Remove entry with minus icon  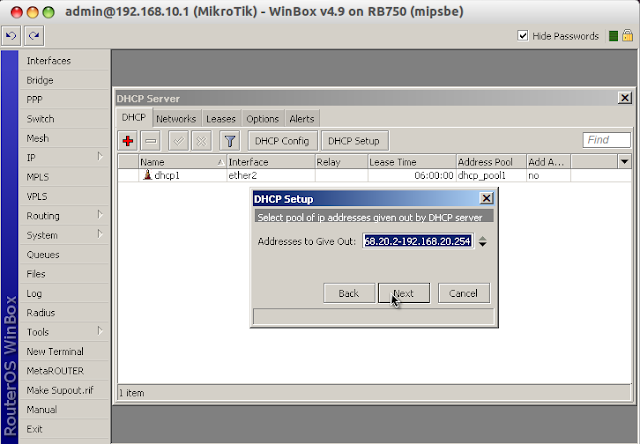[x=151, y=141]
